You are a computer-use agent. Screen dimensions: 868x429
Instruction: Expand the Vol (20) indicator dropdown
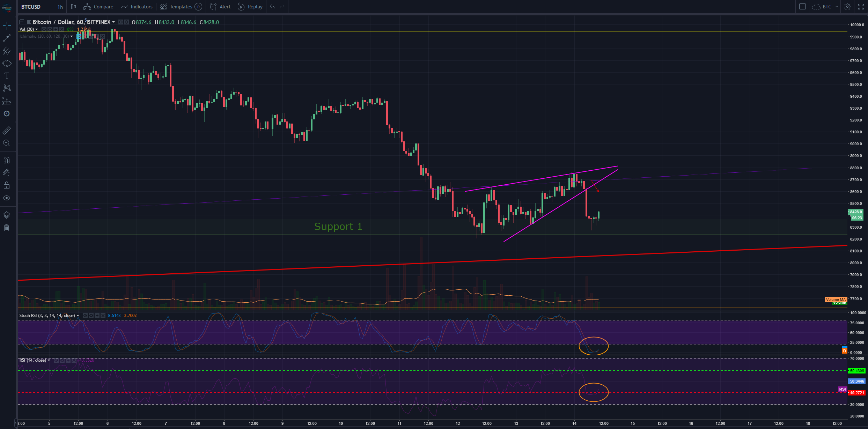pos(37,29)
